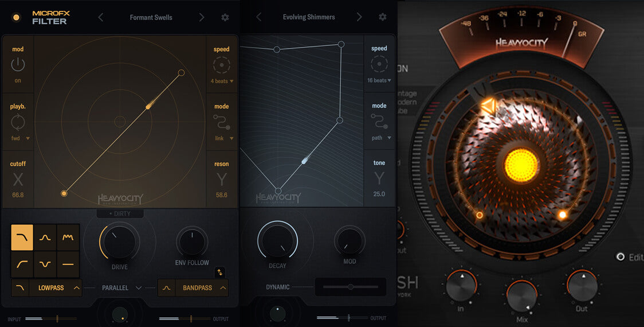Click the filter swap arrows icon
This screenshot has width=644, height=327.
[x=219, y=272]
